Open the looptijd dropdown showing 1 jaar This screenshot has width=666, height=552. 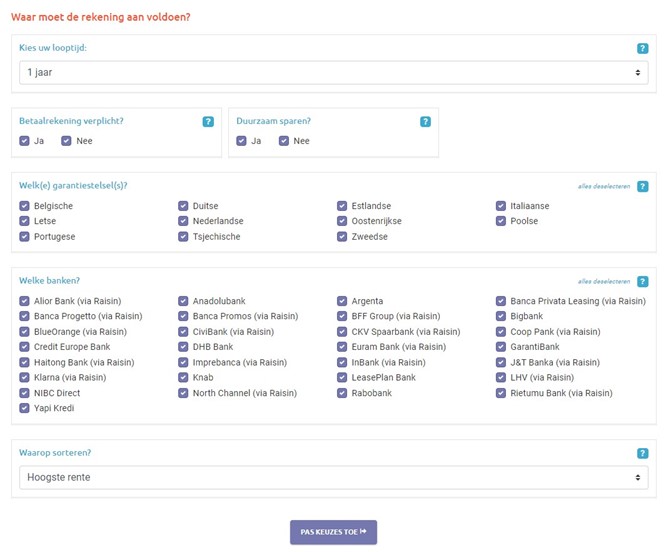coord(333,73)
